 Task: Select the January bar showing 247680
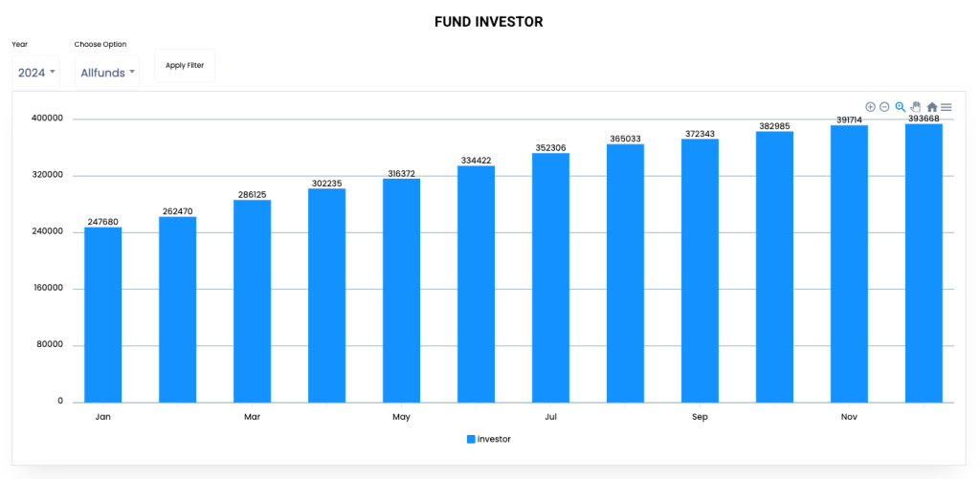point(102,315)
